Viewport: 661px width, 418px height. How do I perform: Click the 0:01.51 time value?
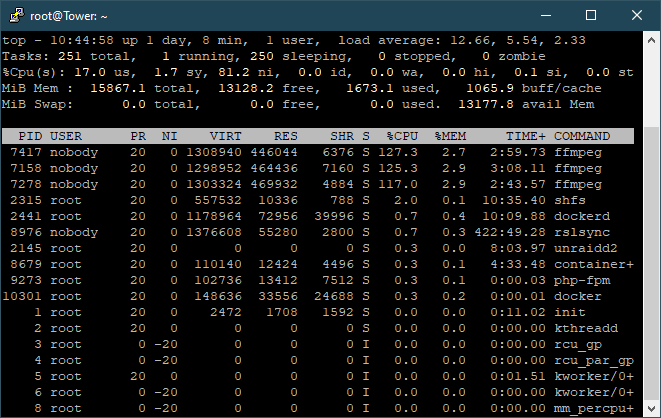click(x=518, y=376)
